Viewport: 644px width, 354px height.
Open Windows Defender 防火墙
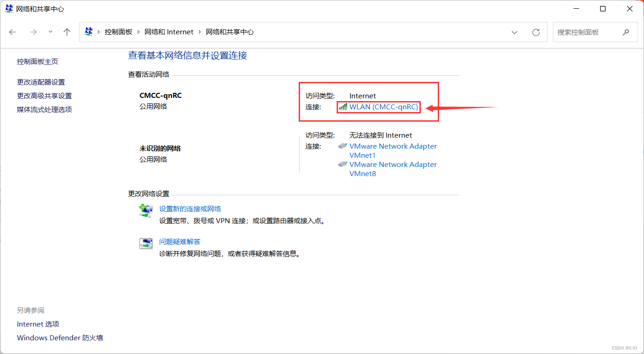tap(60, 338)
